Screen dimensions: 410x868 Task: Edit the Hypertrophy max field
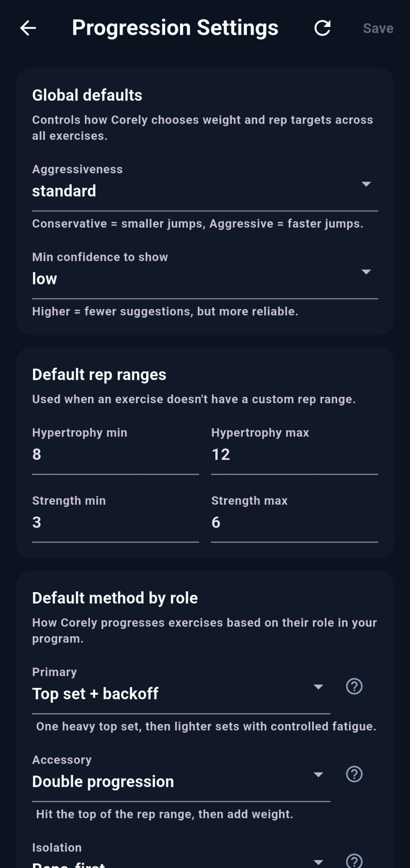294,454
